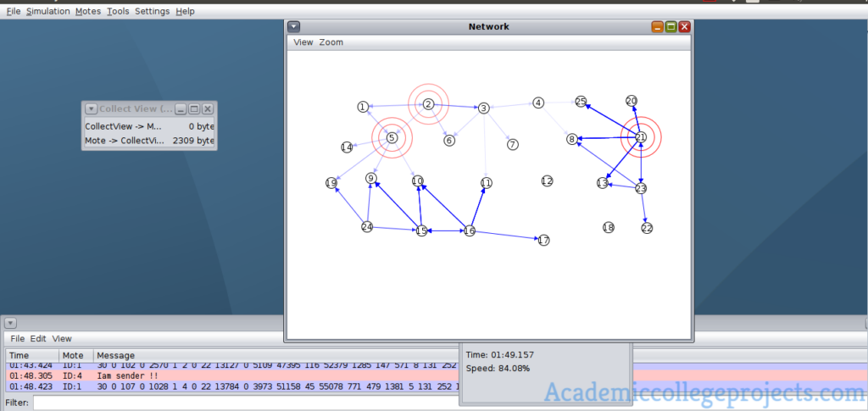The image size is (868, 411).
Task: Select mote node 21
Action: [x=641, y=136]
